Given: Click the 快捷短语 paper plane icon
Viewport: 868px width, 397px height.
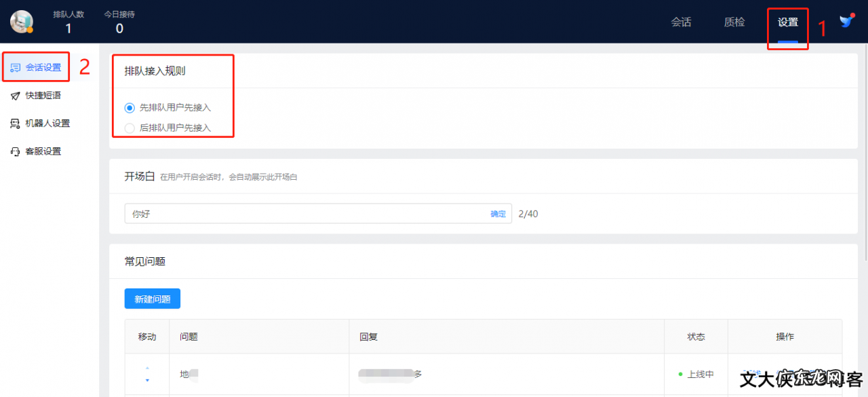Looking at the screenshot, I should [16, 96].
